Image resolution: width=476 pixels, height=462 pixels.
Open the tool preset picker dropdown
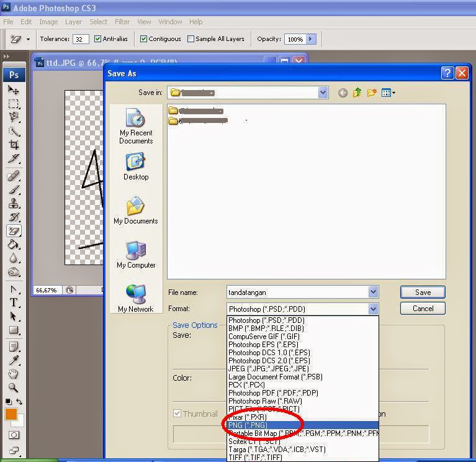click(x=28, y=39)
